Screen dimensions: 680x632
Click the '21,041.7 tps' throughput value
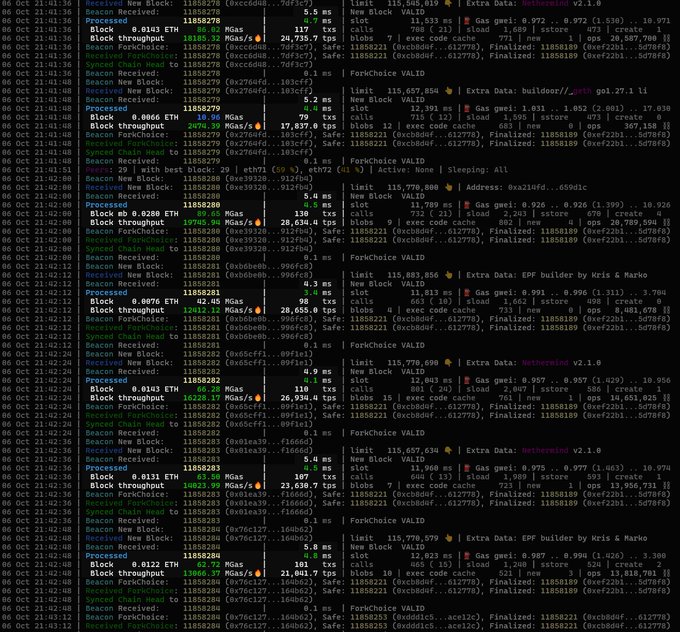click(x=308, y=573)
